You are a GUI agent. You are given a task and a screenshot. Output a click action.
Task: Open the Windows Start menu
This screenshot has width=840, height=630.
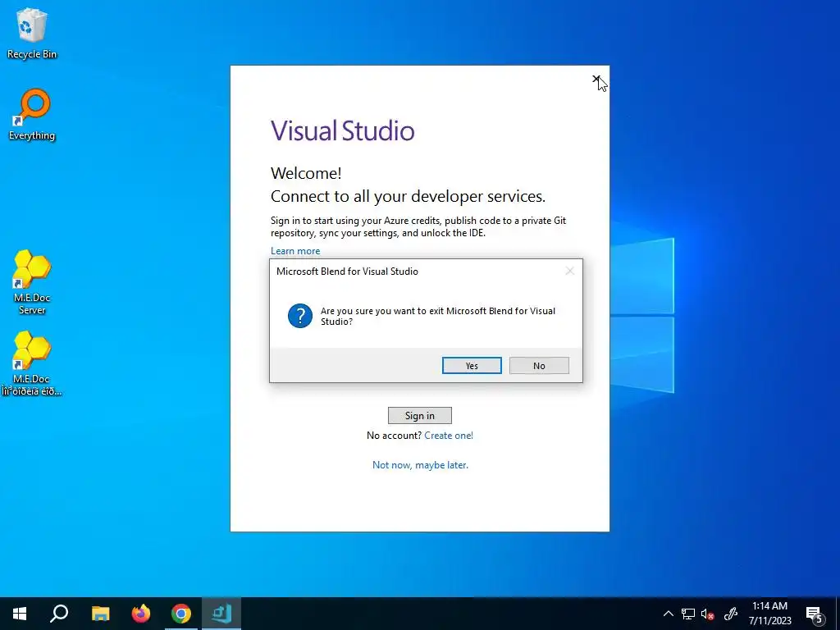pyautogui.click(x=20, y=614)
